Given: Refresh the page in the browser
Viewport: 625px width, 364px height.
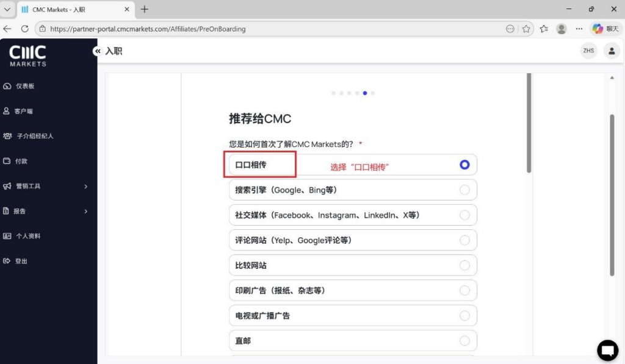Looking at the screenshot, I should [x=24, y=29].
